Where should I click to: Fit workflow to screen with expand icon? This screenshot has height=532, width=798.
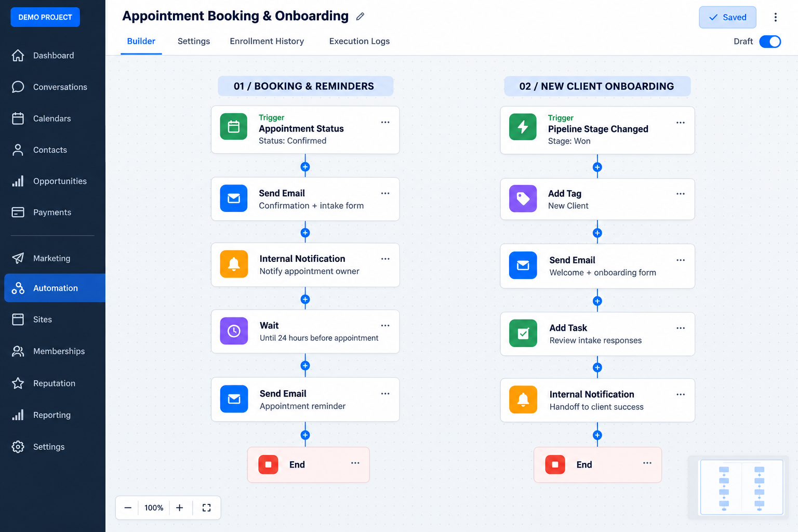pyautogui.click(x=206, y=508)
